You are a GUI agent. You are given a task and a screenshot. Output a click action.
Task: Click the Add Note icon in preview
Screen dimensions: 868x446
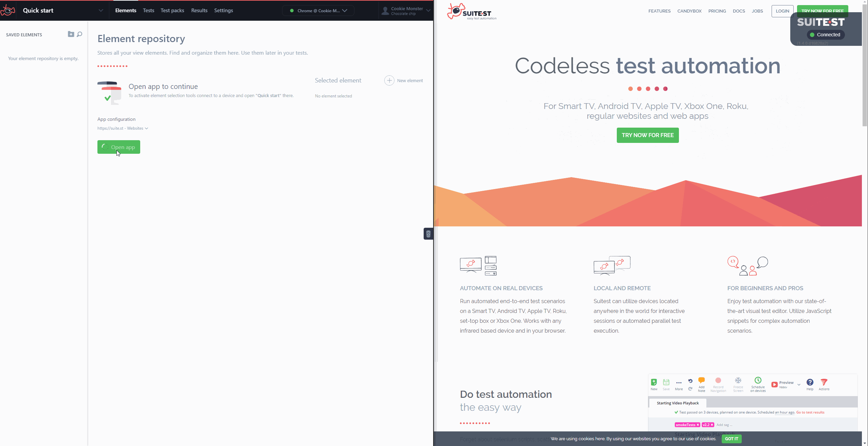coord(701,380)
